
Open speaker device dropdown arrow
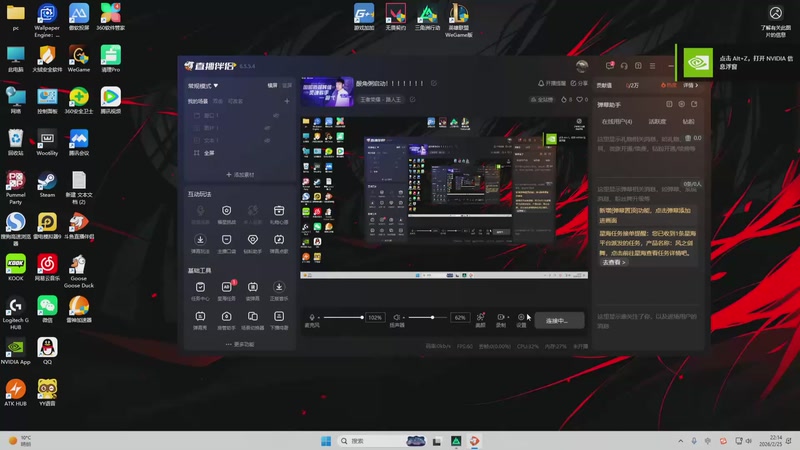[404, 317]
